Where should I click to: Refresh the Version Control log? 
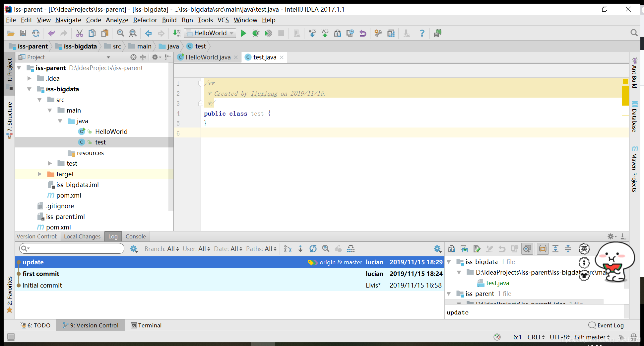(x=313, y=249)
